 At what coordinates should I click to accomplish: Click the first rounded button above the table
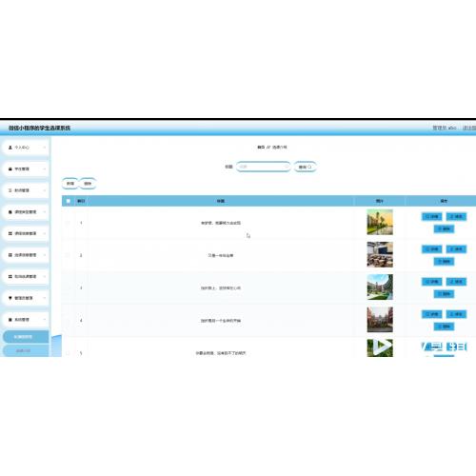(x=70, y=184)
